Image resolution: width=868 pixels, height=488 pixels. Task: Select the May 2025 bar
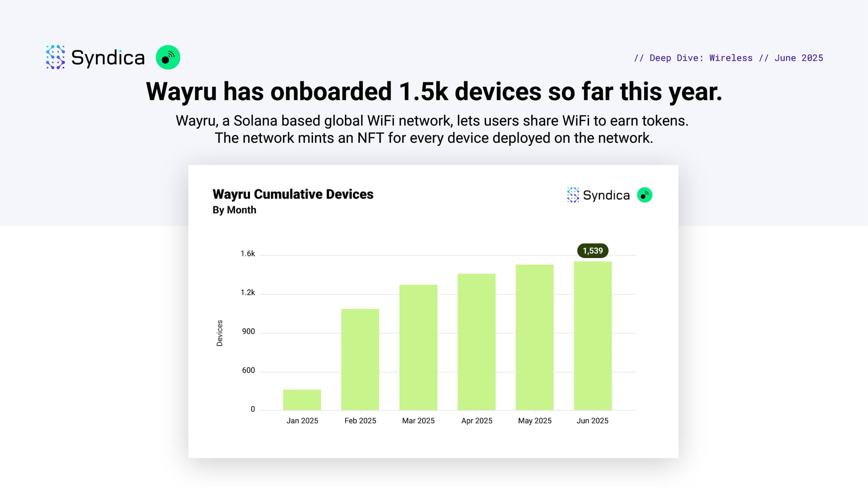[x=534, y=337]
